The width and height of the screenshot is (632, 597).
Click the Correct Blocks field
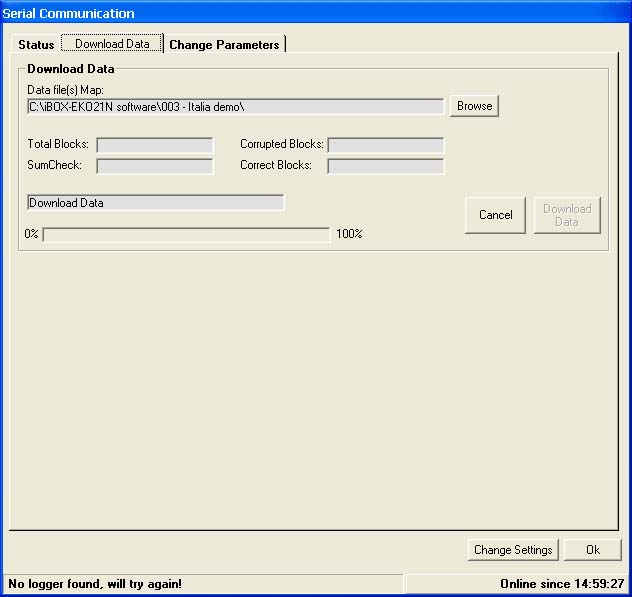385,166
